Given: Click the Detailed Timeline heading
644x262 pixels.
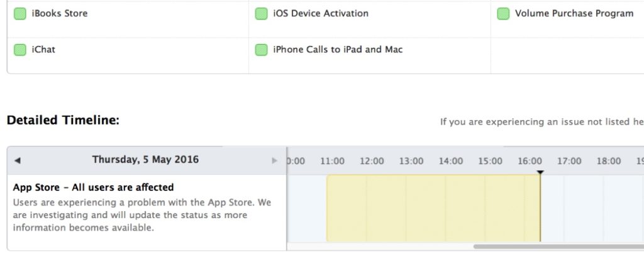Looking at the screenshot, I should [x=63, y=120].
